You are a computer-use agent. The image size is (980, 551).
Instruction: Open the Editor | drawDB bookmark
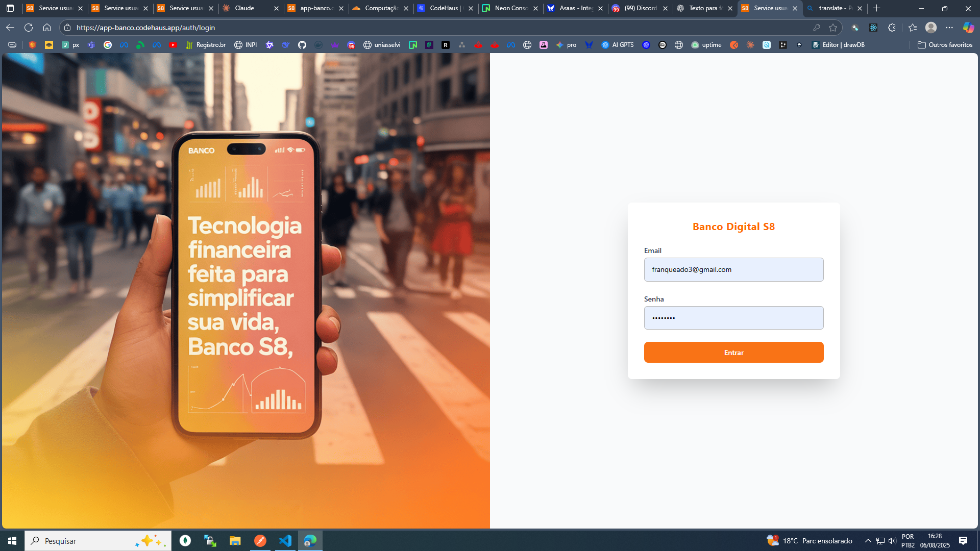838,45
